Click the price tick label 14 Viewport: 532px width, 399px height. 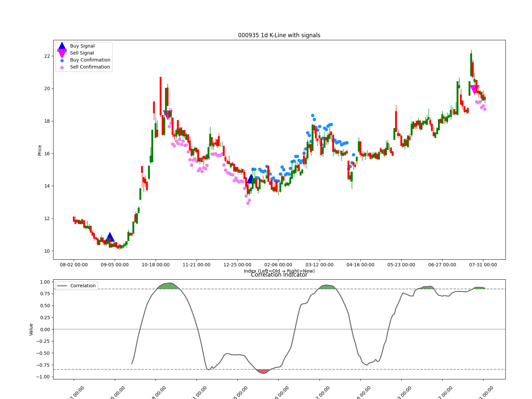[x=47, y=186]
